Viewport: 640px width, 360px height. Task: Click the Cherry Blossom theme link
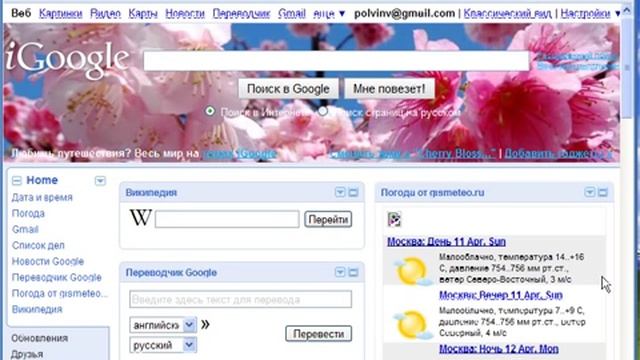click(413, 153)
